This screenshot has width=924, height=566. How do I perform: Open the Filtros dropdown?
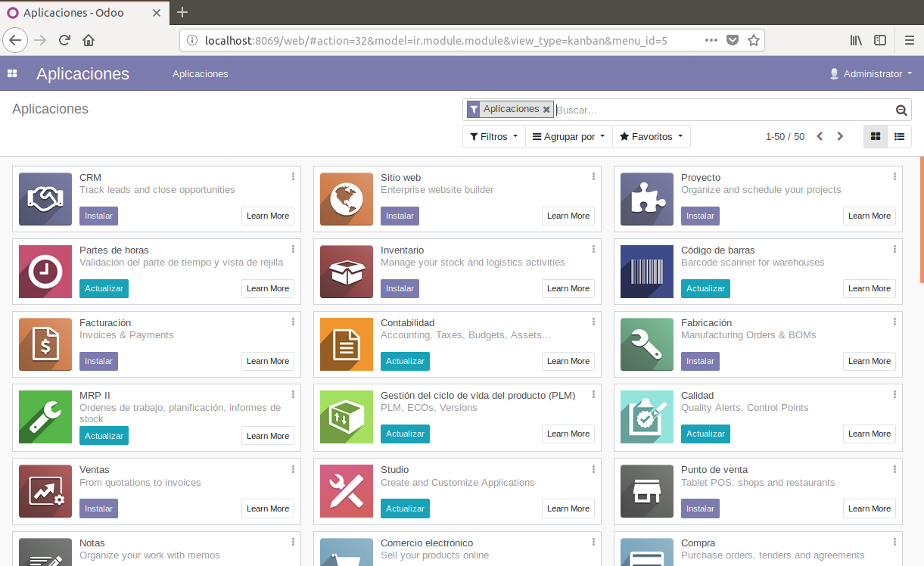tap(493, 137)
